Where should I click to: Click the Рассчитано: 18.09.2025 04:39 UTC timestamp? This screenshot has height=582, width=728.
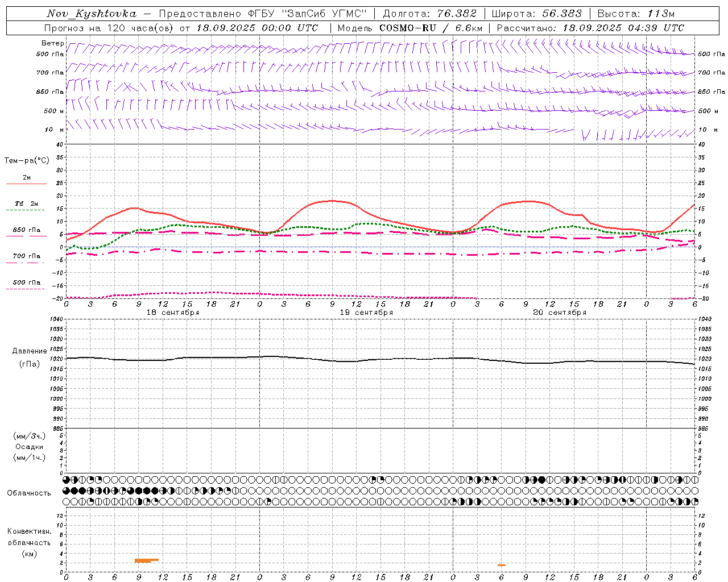pyautogui.click(x=590, y=28)
